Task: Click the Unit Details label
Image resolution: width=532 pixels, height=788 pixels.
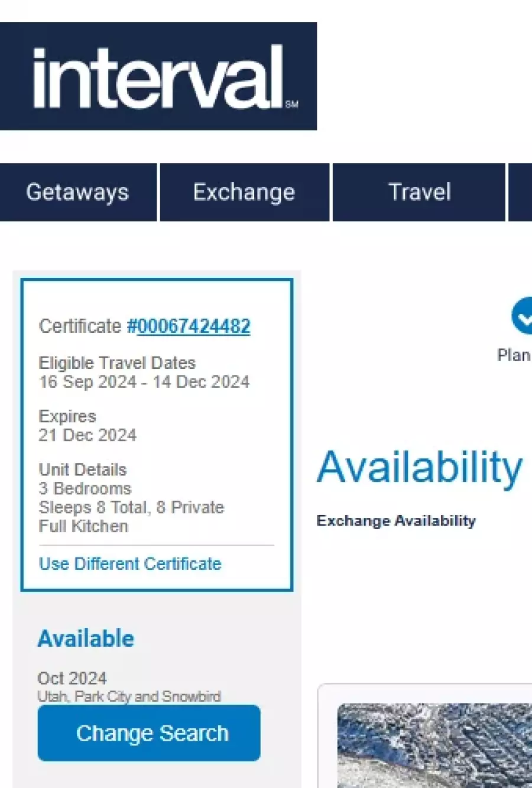Action: click(x=83, y=470)
